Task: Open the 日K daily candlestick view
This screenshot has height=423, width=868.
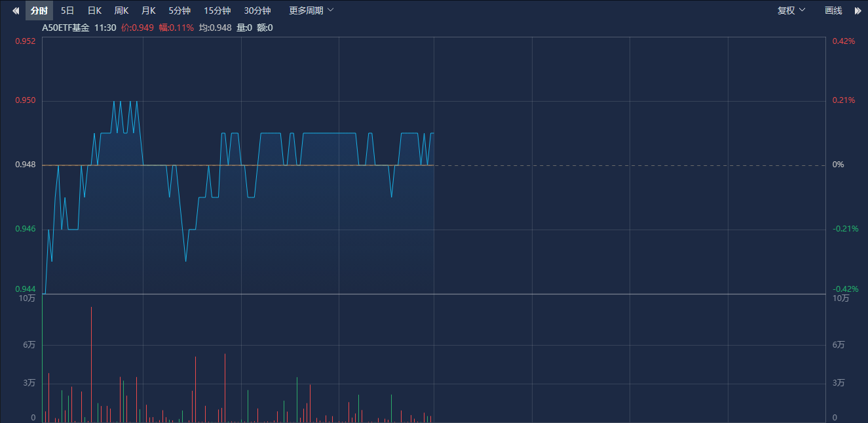Action: (94, 10)
